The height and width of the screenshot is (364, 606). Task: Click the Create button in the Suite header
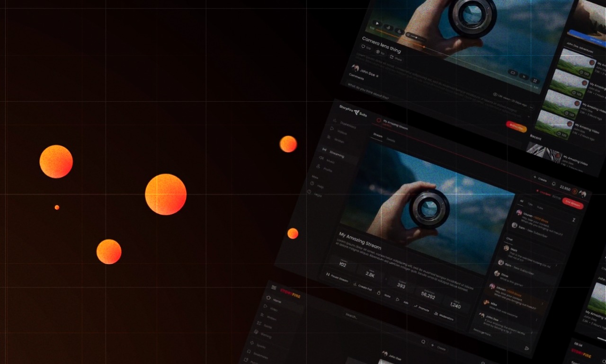pyautogui.click(x=541, y=179)
